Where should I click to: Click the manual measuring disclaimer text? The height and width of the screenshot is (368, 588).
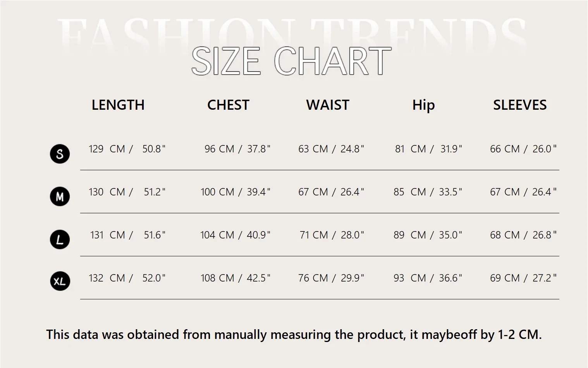coord(294,334)
